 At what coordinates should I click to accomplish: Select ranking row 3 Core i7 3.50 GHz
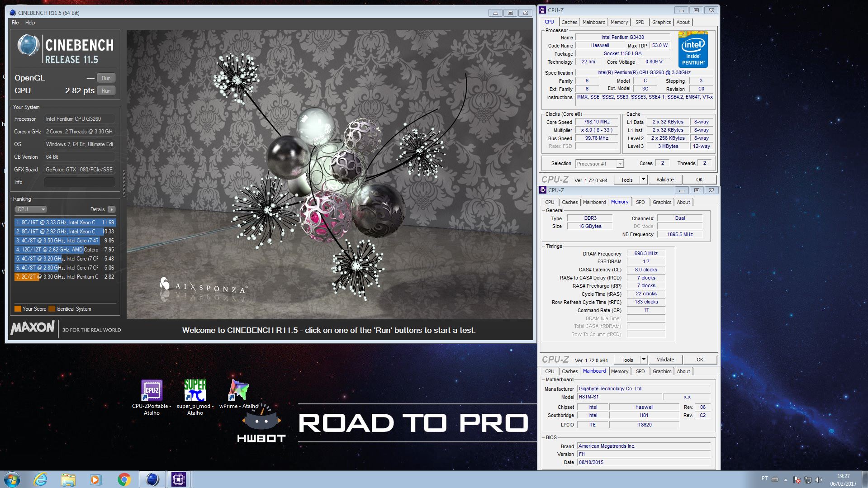65,241
